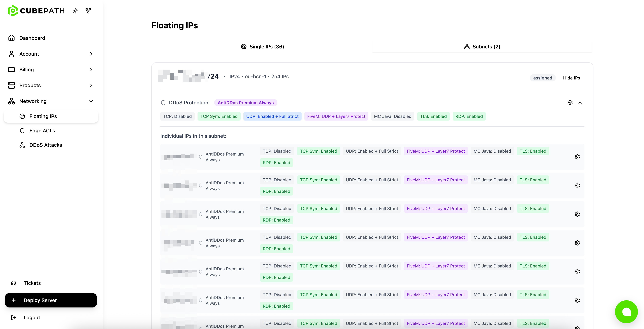
Task: Open settings gear for the first IP row
Action: tap(577, 156)
